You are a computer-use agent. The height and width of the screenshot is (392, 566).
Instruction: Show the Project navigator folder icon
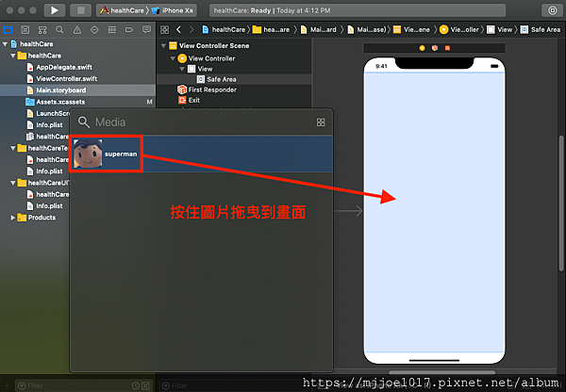point(8,29)
